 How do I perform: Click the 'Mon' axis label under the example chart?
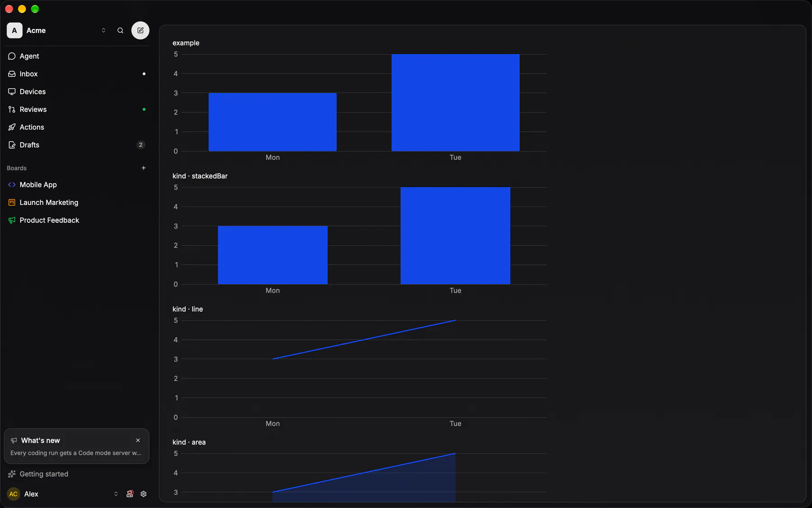pyautogui.click(x=272, y=157)
